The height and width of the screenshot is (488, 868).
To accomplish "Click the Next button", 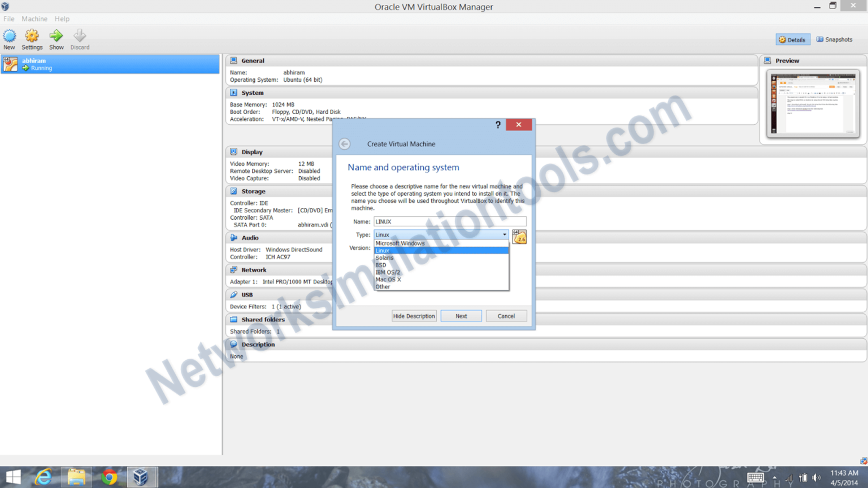I will (461, 316).
